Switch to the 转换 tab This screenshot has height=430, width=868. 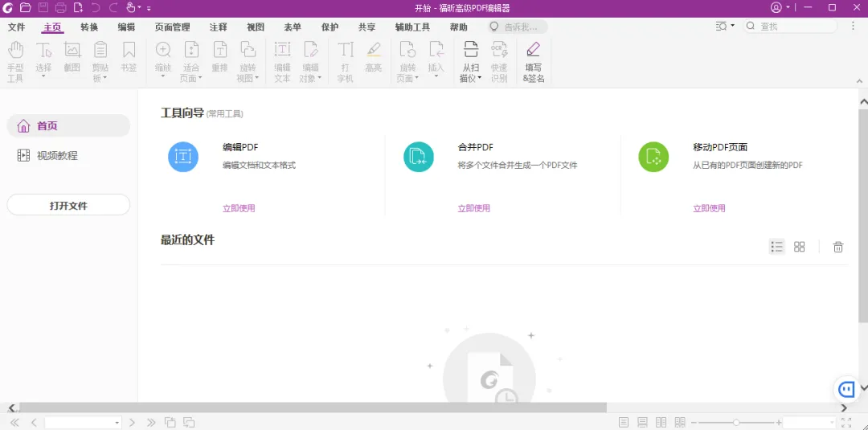pos(89,27)
